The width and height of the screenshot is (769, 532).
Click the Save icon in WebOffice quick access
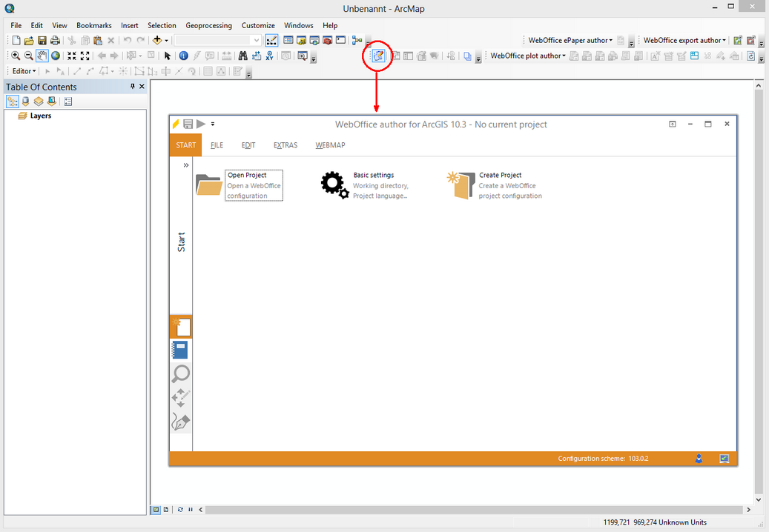coord(188,124)
